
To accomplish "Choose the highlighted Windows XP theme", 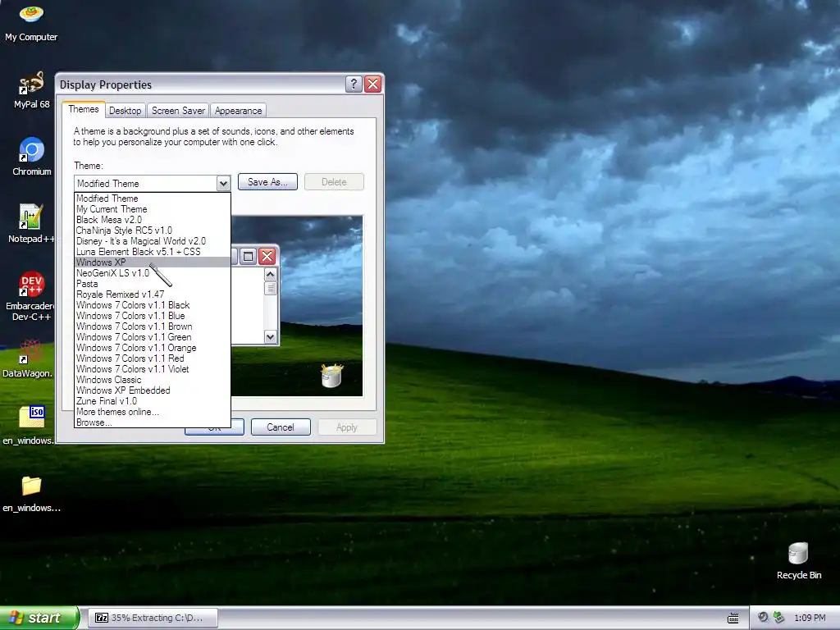I will click(x=153, y=262).
